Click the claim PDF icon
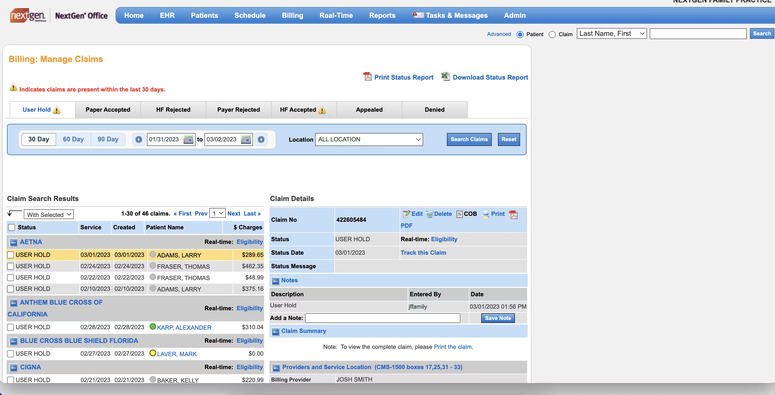Viewport: 775px width, 395px height. pyautogui.click(x=514, y=215)
